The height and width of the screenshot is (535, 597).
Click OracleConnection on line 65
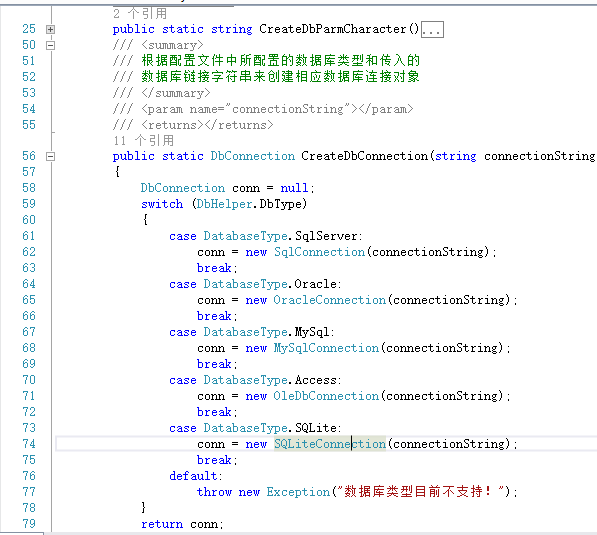click(x=330, y=300)
